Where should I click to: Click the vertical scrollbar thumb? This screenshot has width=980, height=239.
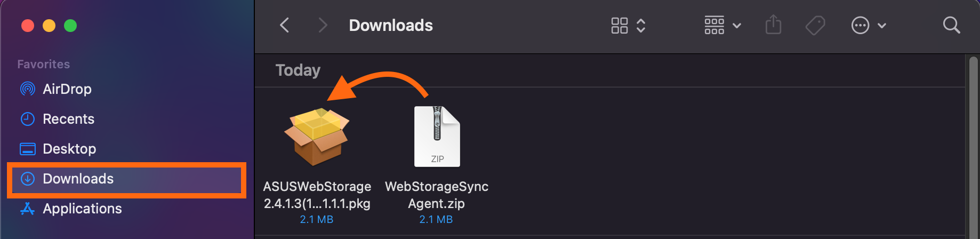(974, 147)
